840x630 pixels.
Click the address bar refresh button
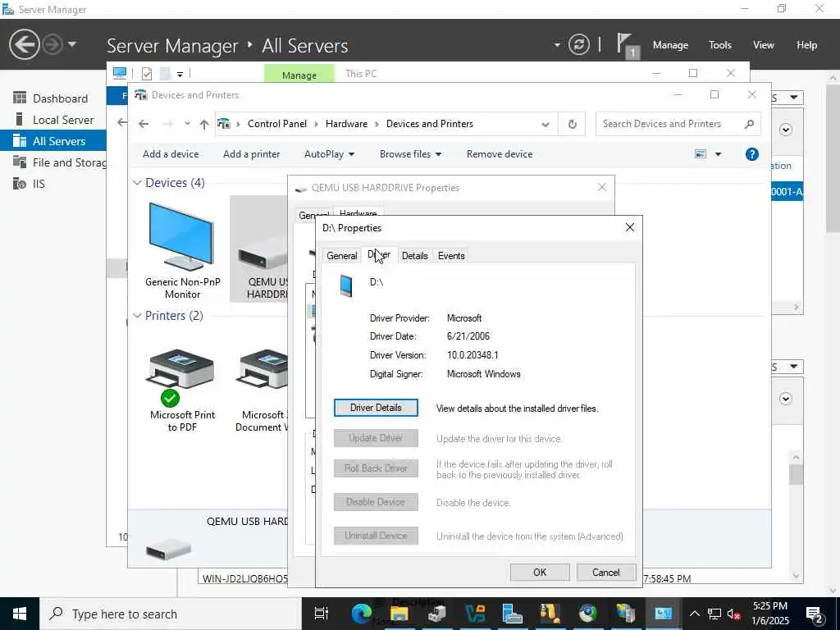(572, 125)
